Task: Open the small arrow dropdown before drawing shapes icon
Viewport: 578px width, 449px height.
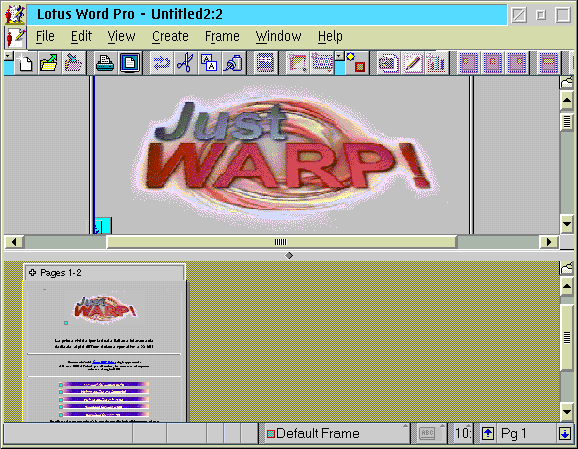Action: [340, 56]
